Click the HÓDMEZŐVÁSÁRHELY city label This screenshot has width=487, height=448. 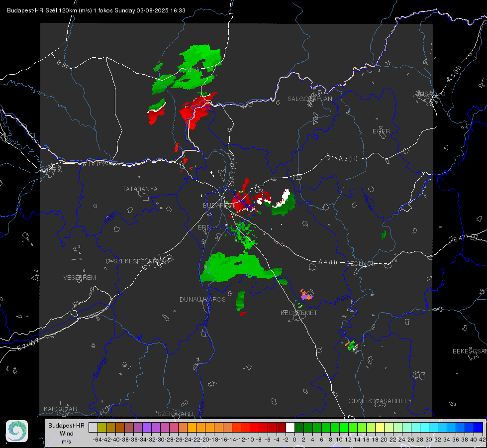click(x=378, y=401)
